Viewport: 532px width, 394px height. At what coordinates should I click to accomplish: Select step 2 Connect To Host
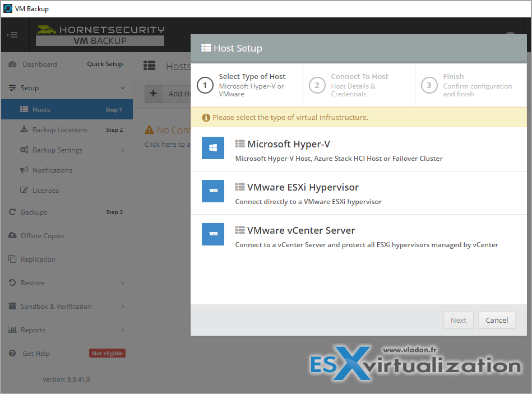(359, 85)
